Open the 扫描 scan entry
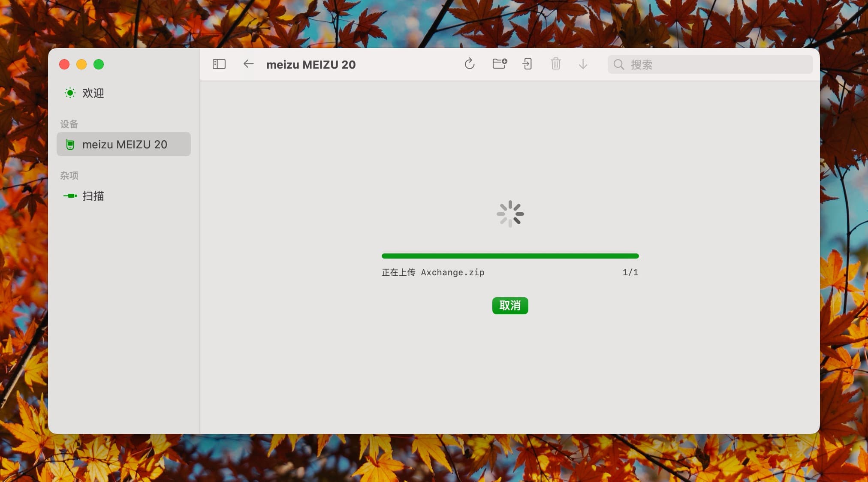Image resolution: width=868 pixels, height=482 pixels. pyautogui.click(x=93, y=196)
